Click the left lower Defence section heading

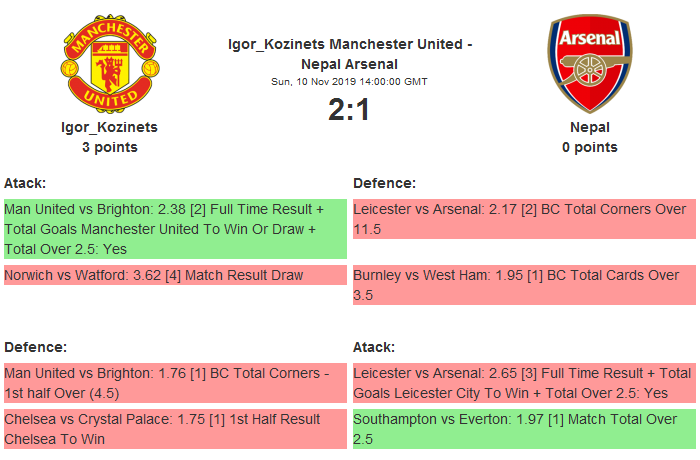[x=35, y=347]
